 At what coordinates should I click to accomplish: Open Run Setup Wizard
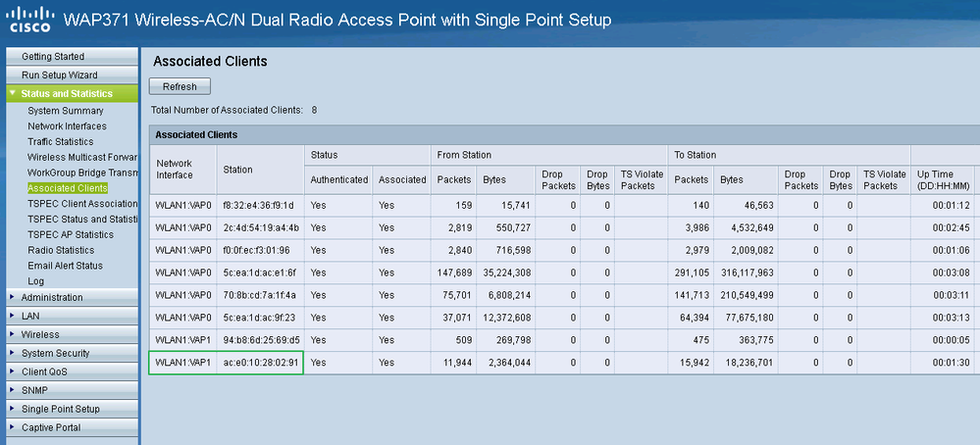[72, 74]
